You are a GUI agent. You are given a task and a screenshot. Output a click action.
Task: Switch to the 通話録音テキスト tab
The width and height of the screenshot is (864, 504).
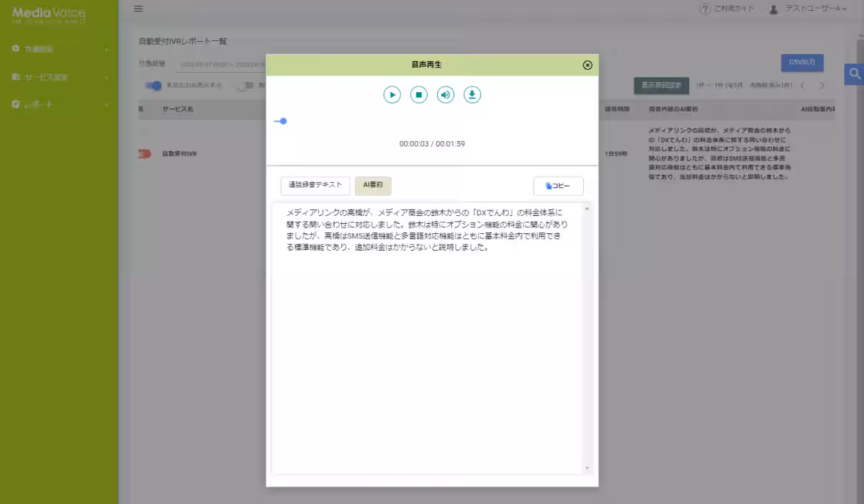[315, 185]
